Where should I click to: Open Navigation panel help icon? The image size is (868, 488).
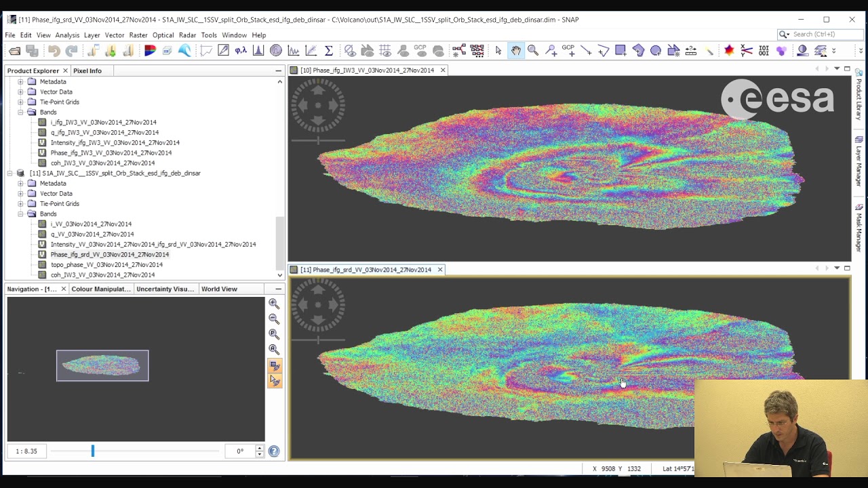[x=274, y=451]
